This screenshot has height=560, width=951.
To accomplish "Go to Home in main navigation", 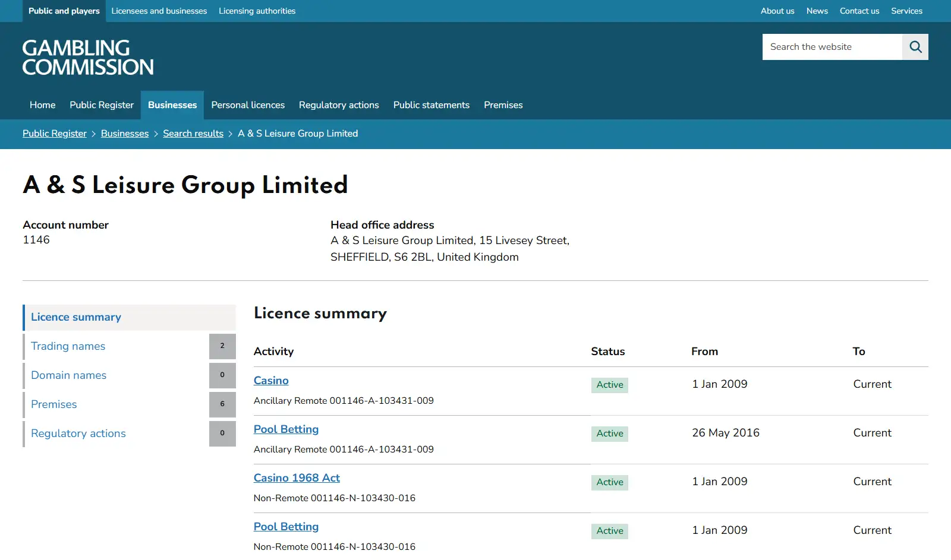I will [43, 105].
